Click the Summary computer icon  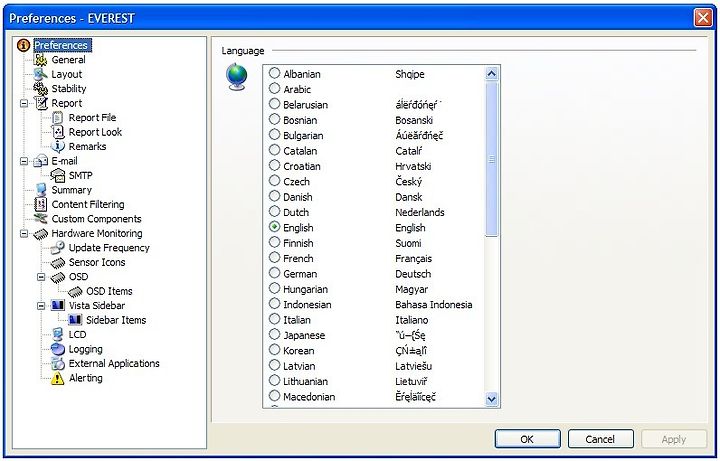(40, 190)
